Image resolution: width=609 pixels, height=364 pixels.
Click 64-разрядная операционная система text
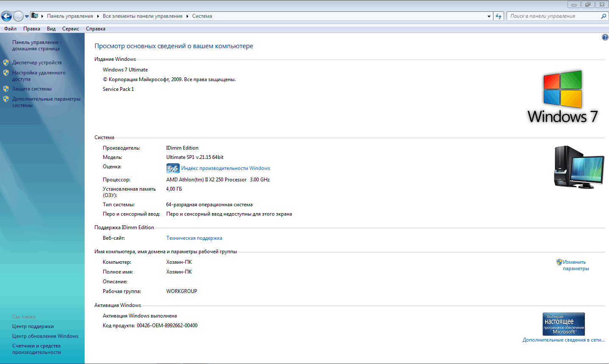coord(209,205)
